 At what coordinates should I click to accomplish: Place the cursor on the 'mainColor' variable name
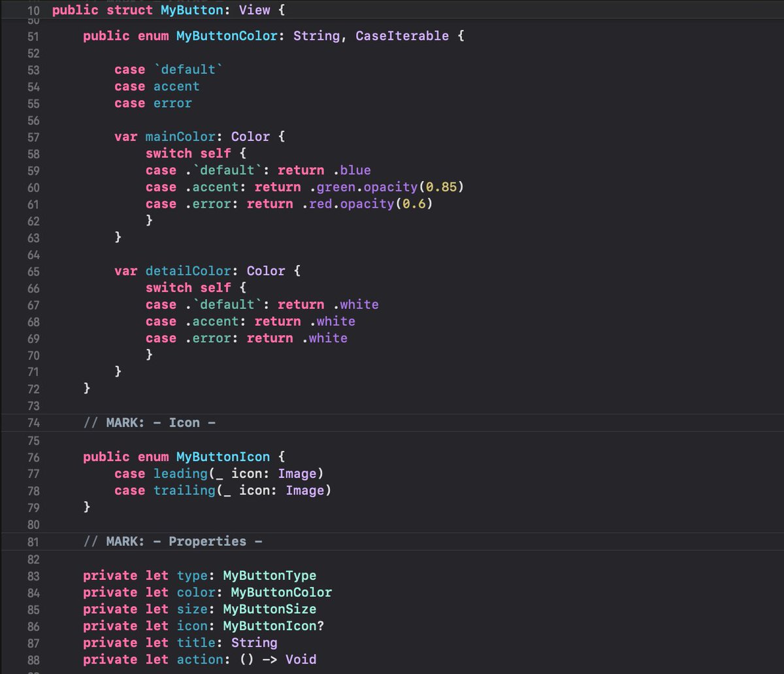(180, 136)
